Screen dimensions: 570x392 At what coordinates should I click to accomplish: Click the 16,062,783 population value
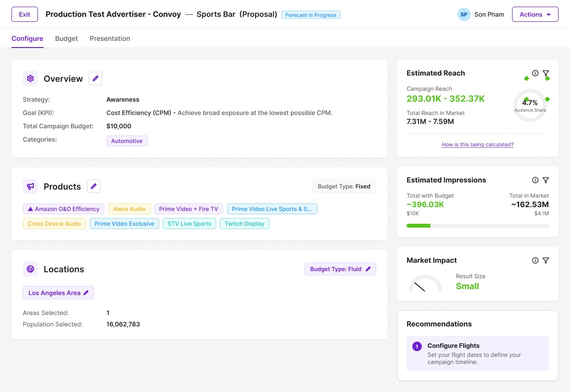(123, 325)
